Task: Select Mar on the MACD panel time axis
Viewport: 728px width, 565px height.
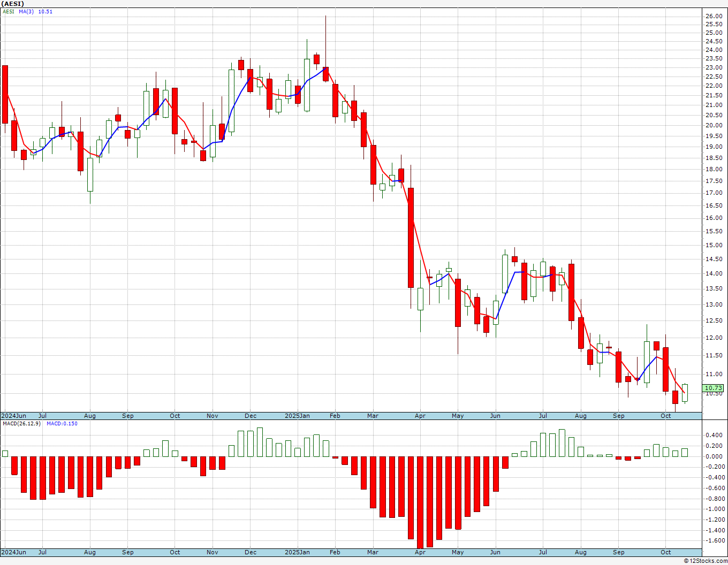Action: tap(373, 552)
